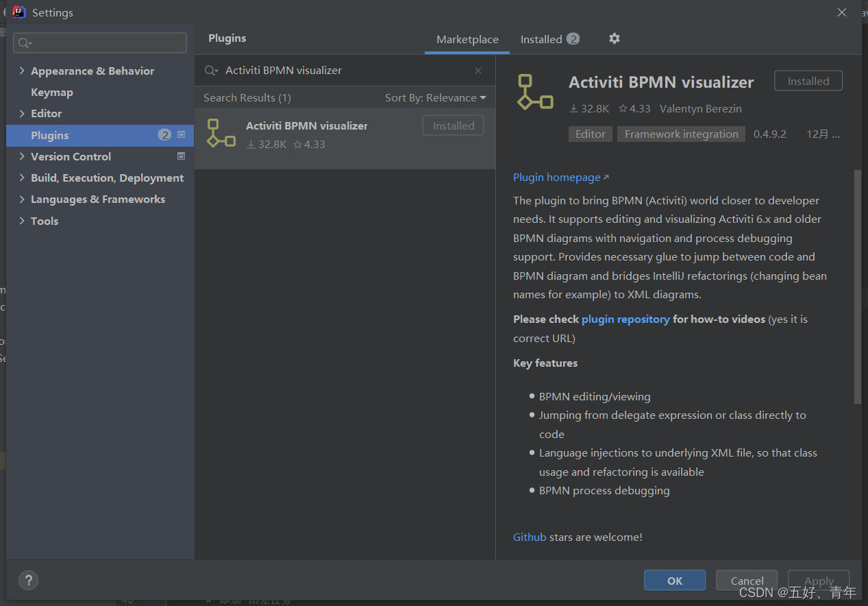Open the Plugin homepage link

[x=560, y=178]
